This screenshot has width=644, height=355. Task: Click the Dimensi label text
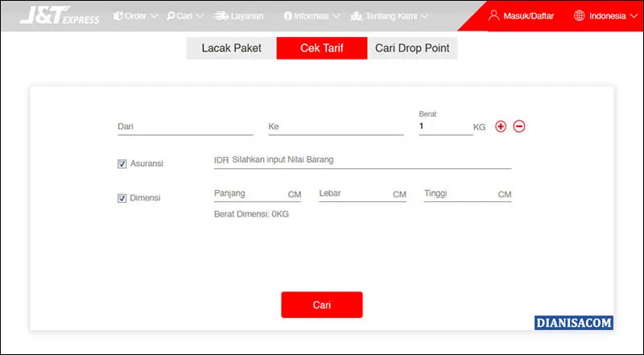pos(145,198)
